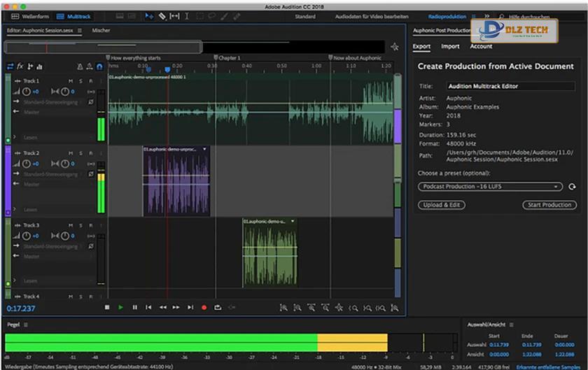
Task: Click the Chapter 1 timeline marker
Action: pyautogui.click(x=227, y=58)
